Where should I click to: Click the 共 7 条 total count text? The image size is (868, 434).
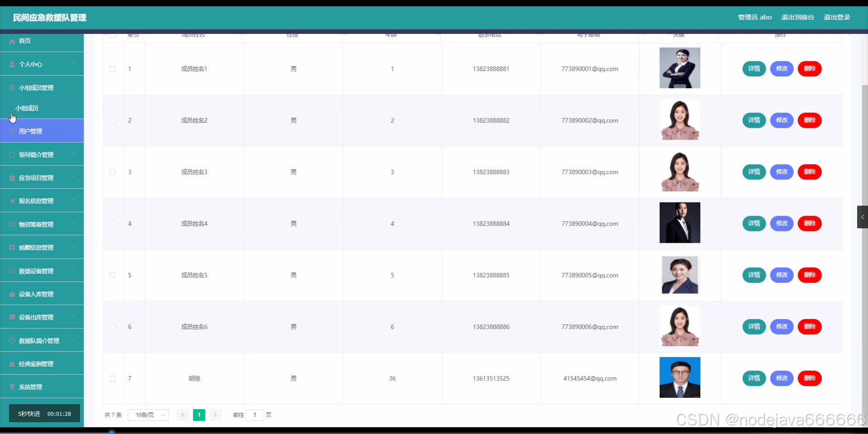(113, 415)
